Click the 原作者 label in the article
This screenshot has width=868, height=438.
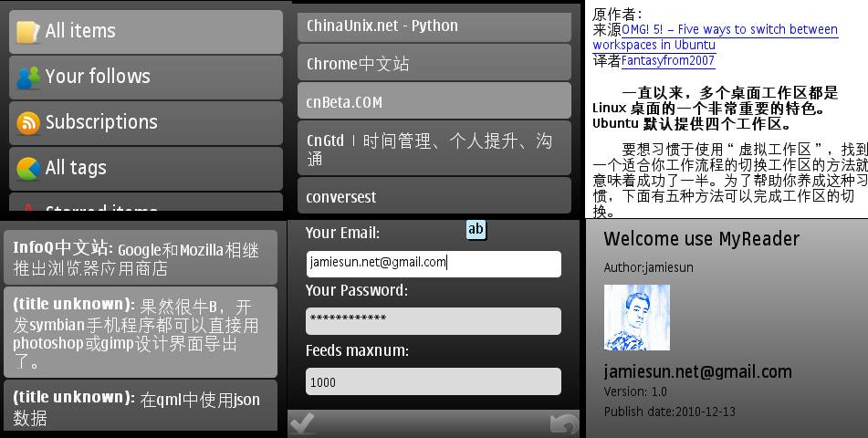pyautogui.click(x=617, y=14)
